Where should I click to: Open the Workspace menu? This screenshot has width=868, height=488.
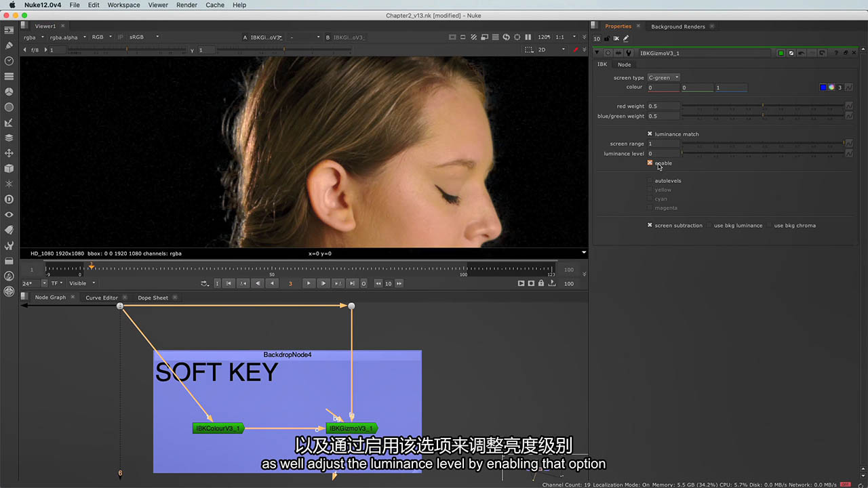pyautogui.click(x=123, y=5)
